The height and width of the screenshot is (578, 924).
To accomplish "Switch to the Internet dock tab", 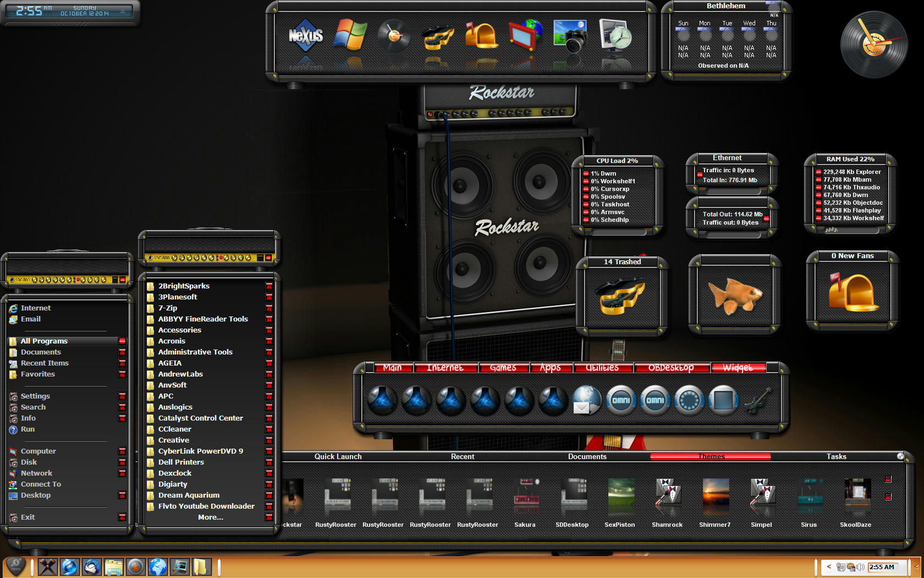I will coord(446,368).
